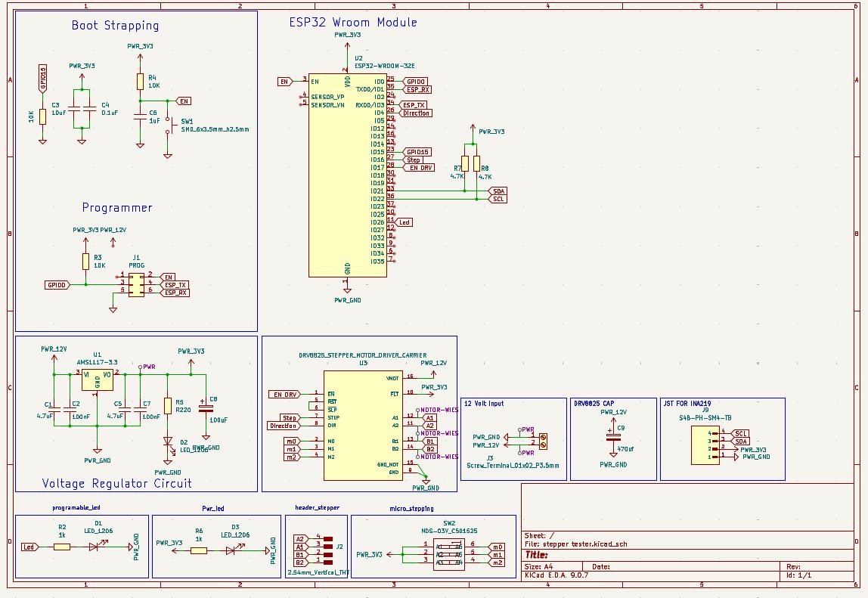Viewport: 868px width, 598px height.
Task: Select capacitor C4 0.1uF symbol
Action: point(90,108)
